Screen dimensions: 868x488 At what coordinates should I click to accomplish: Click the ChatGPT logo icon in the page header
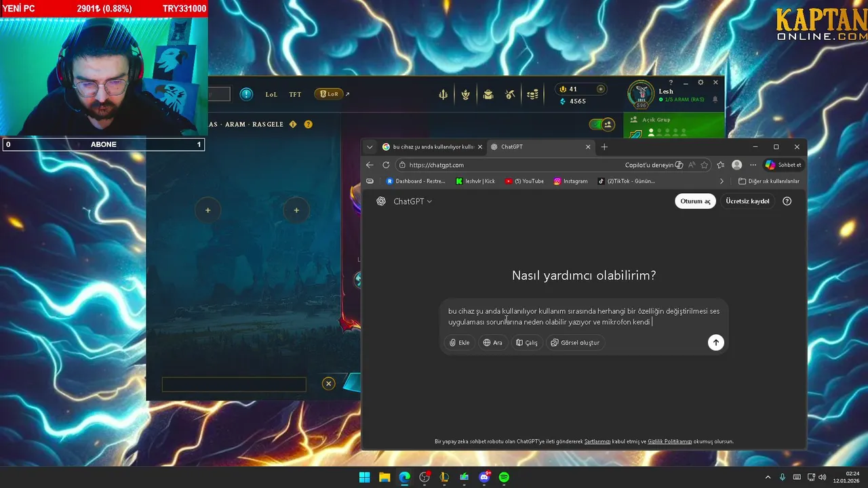381,201
